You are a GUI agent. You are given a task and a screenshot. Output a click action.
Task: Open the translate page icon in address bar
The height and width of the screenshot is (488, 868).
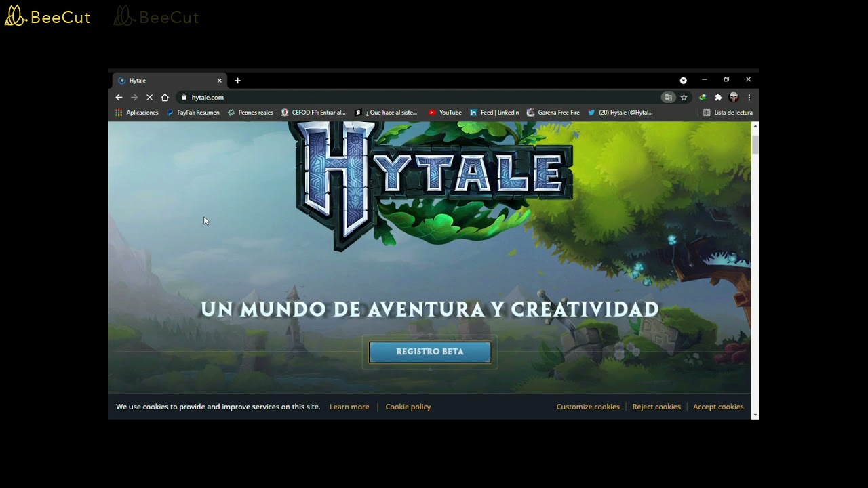(x=668, y=98)
